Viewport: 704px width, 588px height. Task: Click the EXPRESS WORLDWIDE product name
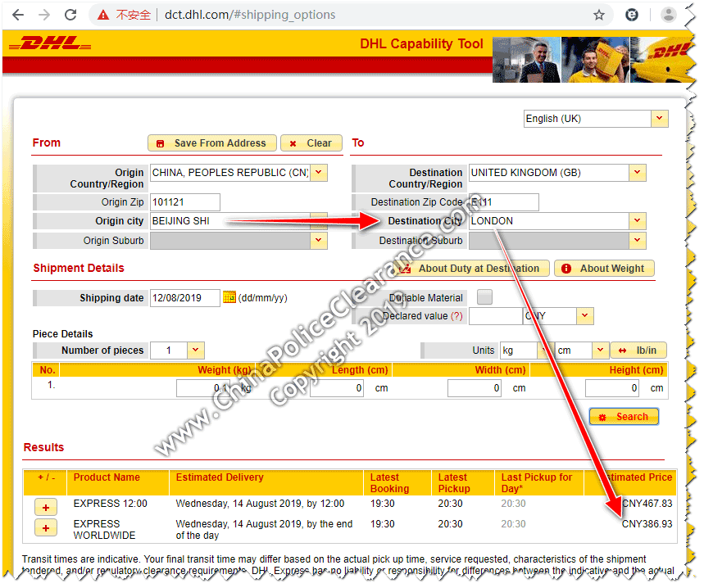(104, 530)
